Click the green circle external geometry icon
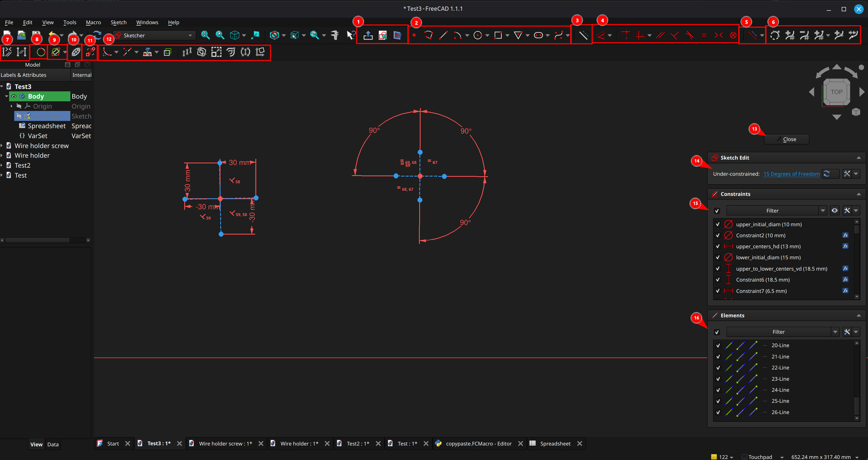868x460 pixels. pyautogui.click(x=41, y=52)
